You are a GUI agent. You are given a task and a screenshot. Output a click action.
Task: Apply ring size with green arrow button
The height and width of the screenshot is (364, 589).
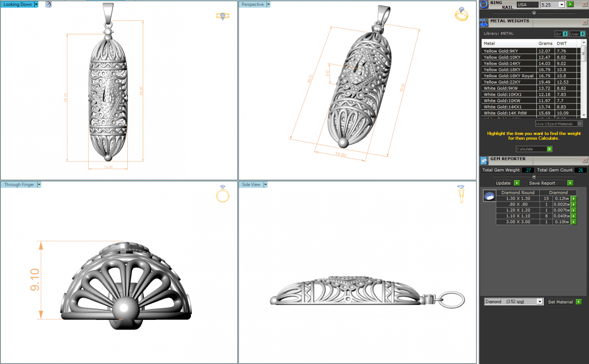[570, 4]
